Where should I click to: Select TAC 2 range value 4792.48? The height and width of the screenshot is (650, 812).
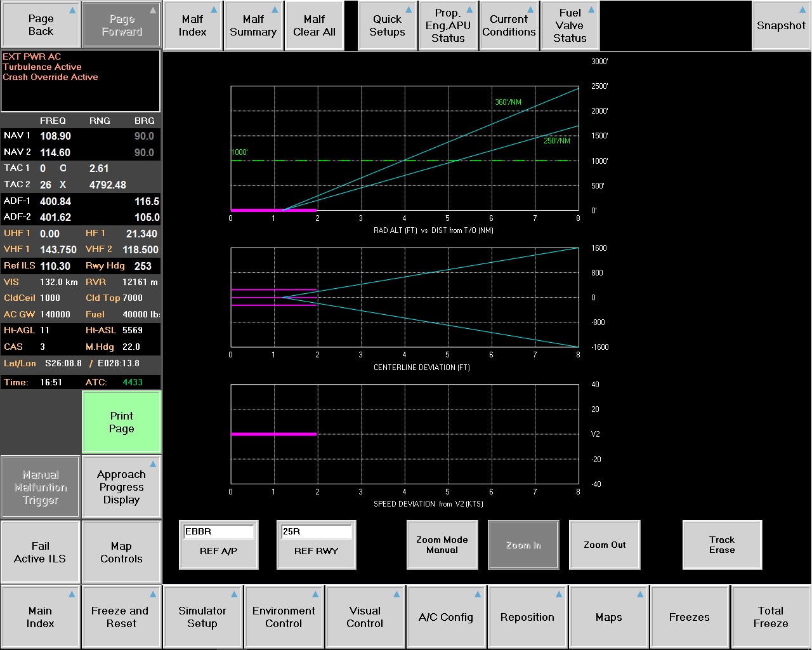[108, 185]
